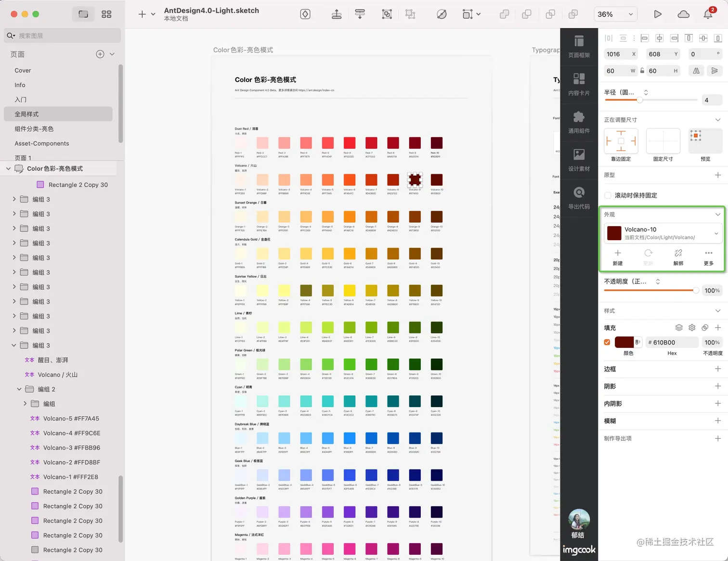Open the Cover page
Image resolution: width=728 pixels, height=561 pixels.
(x=23, y=70)
